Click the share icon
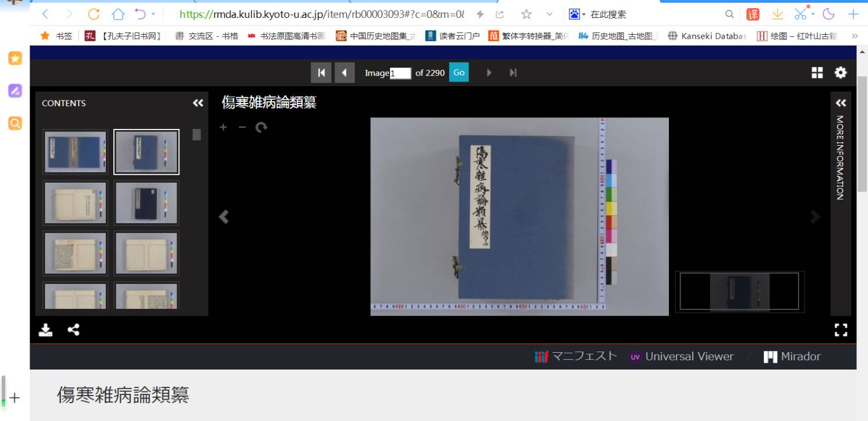This screenshot has height=421, width=868. click(73, 330)
